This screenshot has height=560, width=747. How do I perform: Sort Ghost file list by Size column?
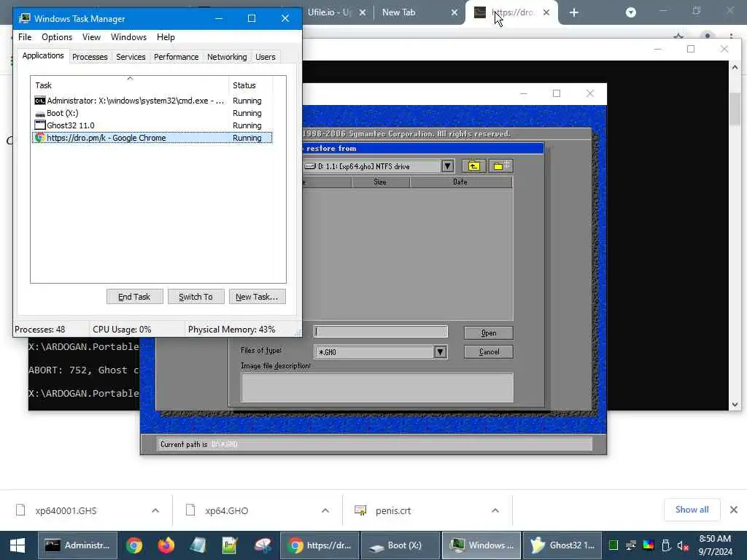tap(380, 182)
